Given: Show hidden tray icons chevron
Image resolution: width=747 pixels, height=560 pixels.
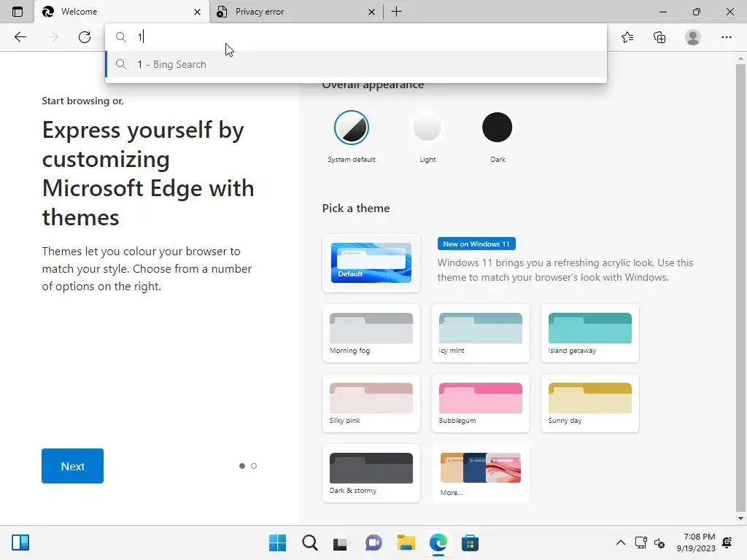Looking at the screenshot, I should 621,542.
